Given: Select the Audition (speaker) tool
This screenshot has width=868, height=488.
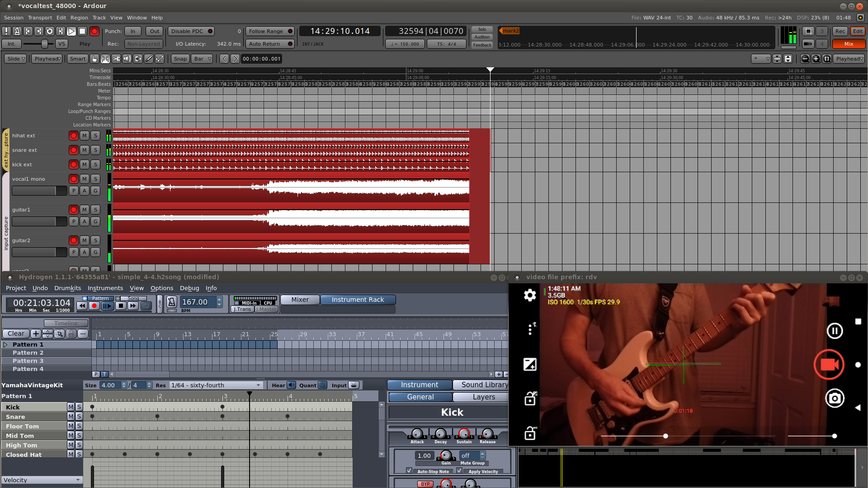Looking at the screenshot, I should click(127, 59).
